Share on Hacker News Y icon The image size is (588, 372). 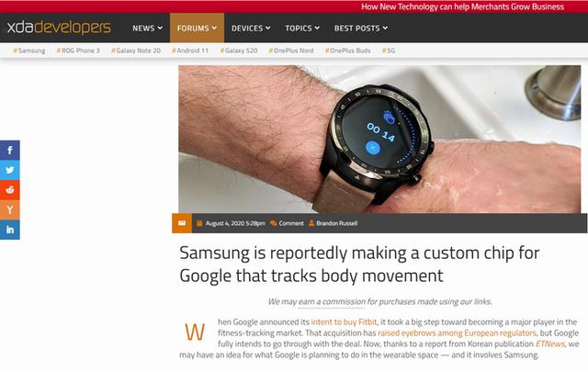(x=10, y=209)
